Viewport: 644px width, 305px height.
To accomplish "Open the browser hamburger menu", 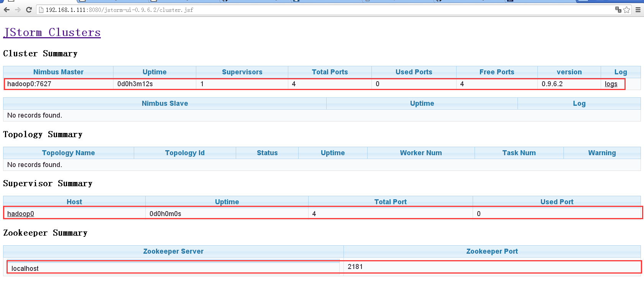I will pos(638,10).
